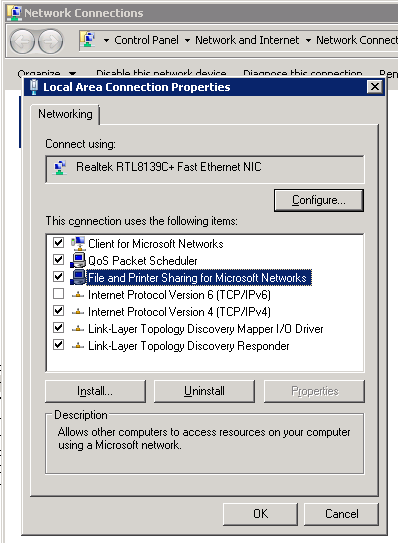Click the TCP/IPv4 protocol icon
Image resolution: width=398 pixels, height=543 pixels.
point(78,312)
